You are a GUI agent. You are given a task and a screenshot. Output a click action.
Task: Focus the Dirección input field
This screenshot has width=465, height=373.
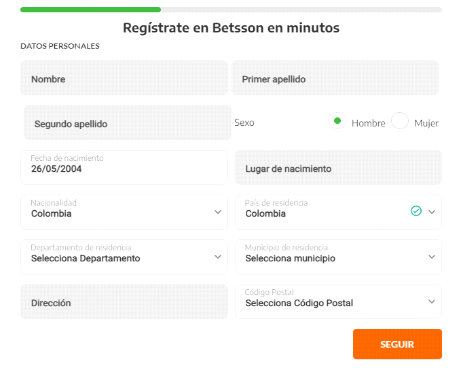pyautogui.click(x=124, y=301)
